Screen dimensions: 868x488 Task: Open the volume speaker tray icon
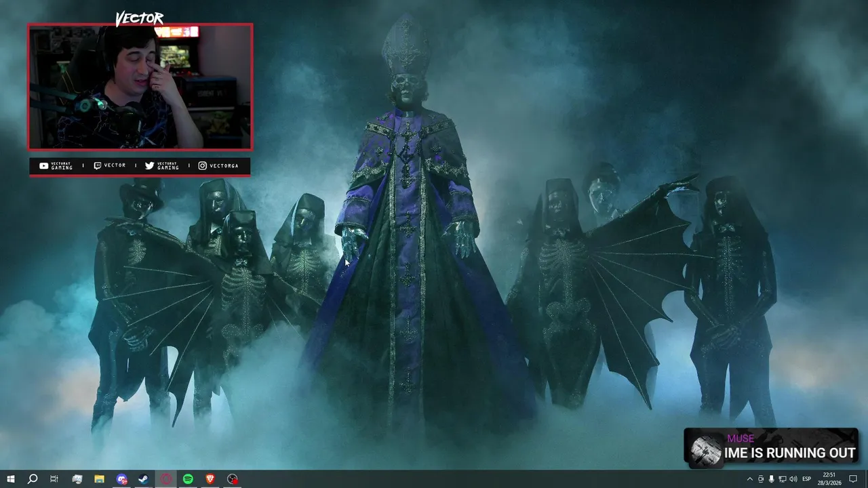coord(793,479)
